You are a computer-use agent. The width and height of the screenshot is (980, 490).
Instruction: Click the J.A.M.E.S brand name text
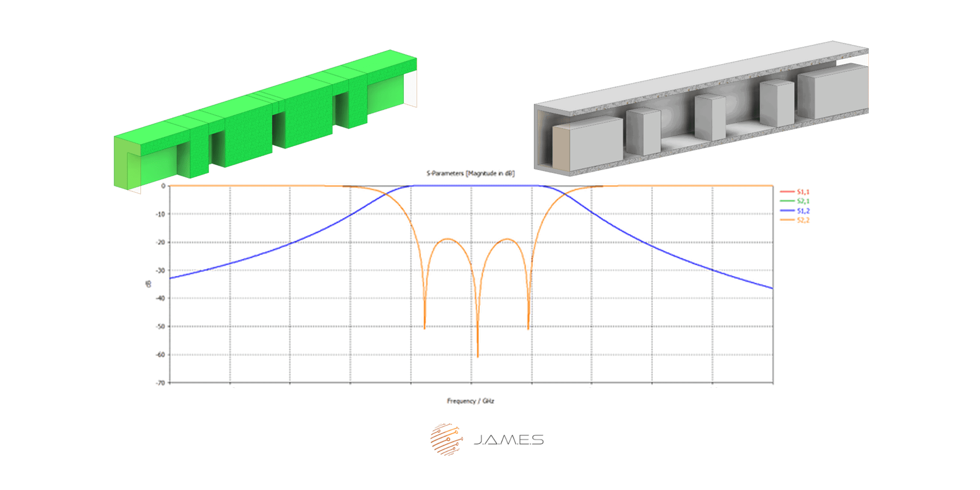coord(509,440)
